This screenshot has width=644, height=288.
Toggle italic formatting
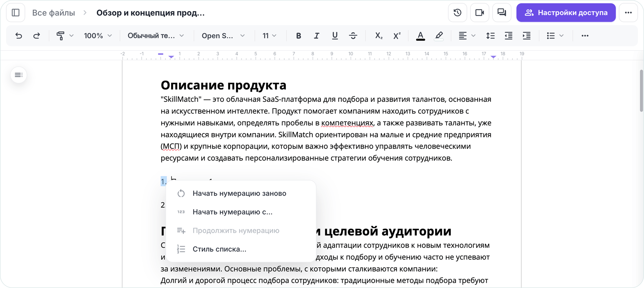(317, 36)
